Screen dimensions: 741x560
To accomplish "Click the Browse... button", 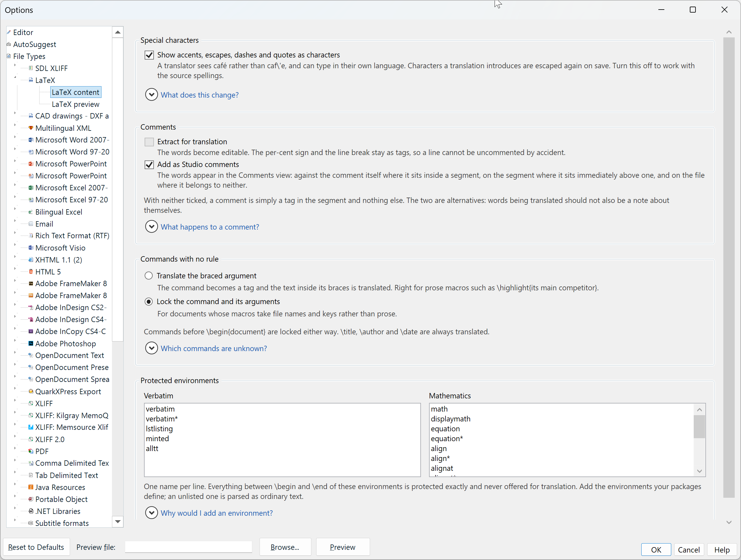I will point(285,547).
